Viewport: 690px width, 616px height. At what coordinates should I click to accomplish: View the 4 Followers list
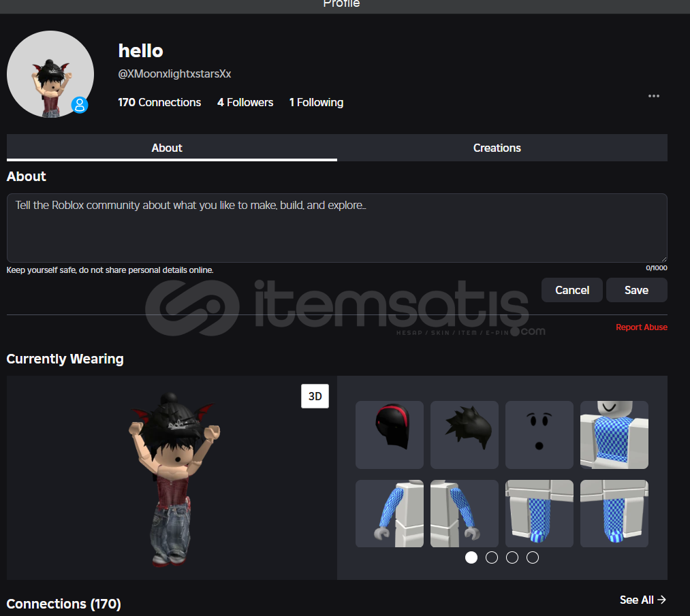245,103
